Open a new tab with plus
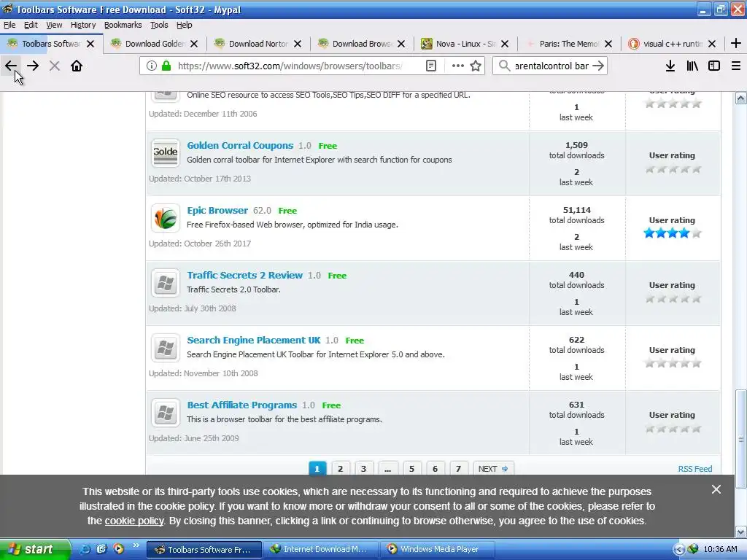Image resolution: width=747 pixels, height=560 pixels. (x=735, y=43)
